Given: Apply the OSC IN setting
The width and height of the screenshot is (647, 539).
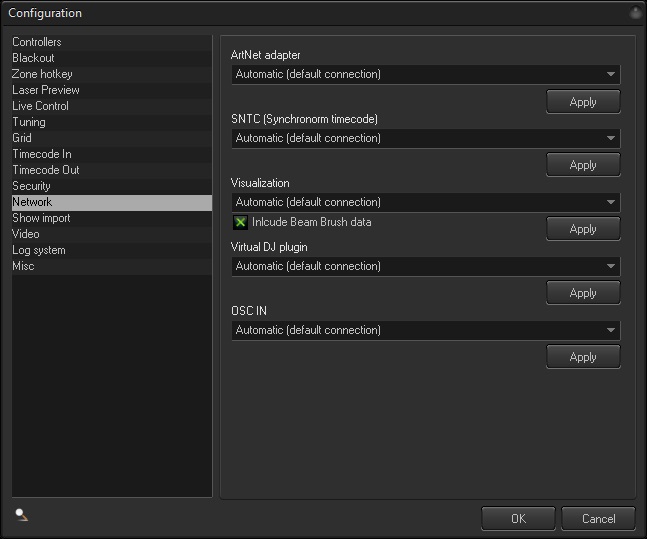Looking at the screenshot, I should 583,357.
